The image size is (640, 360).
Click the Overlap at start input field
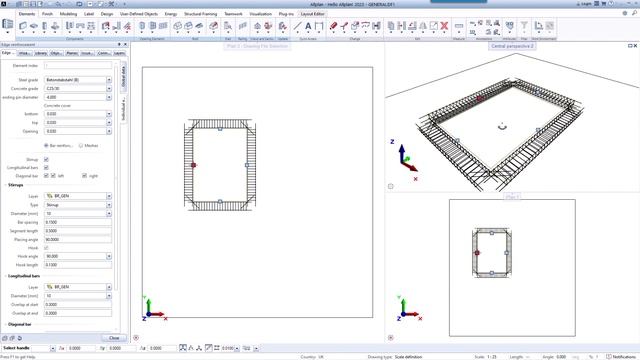point(78,305)
